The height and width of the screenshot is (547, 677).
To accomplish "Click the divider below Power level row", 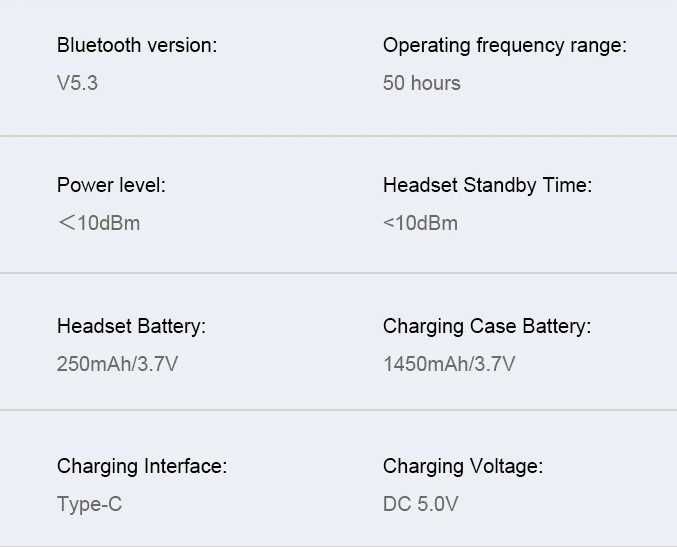I will click(x=338, y=273).
